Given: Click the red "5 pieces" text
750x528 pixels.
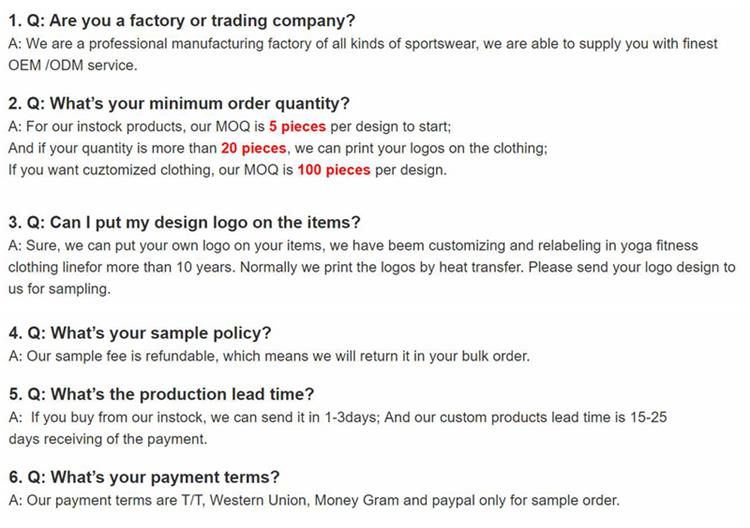Looking at the screenshot, I should (x=298, y=126).
